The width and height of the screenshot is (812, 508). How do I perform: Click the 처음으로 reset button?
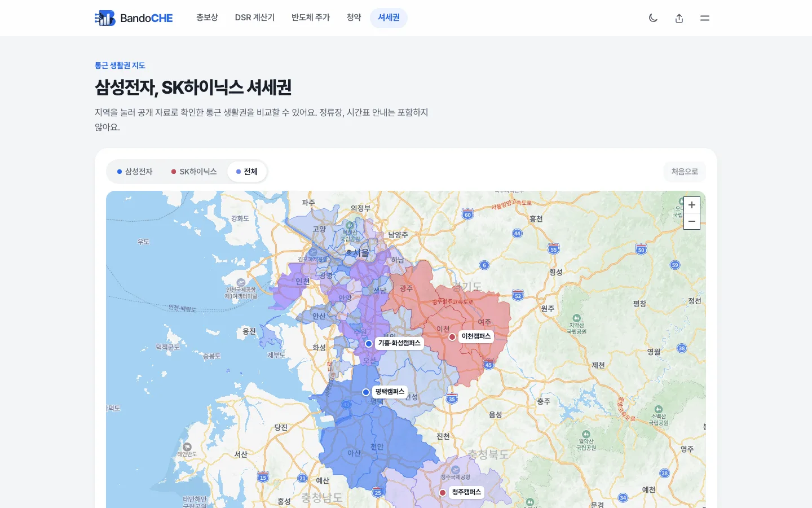(x=685, y=172)
